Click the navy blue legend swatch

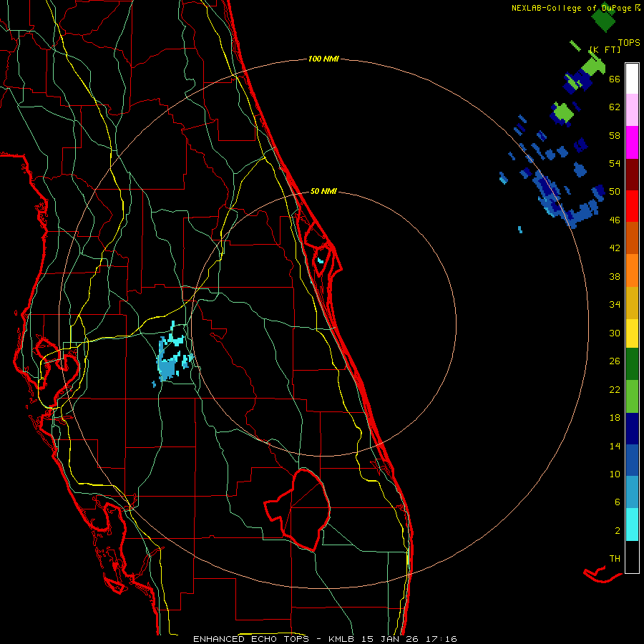coord(632,429)
